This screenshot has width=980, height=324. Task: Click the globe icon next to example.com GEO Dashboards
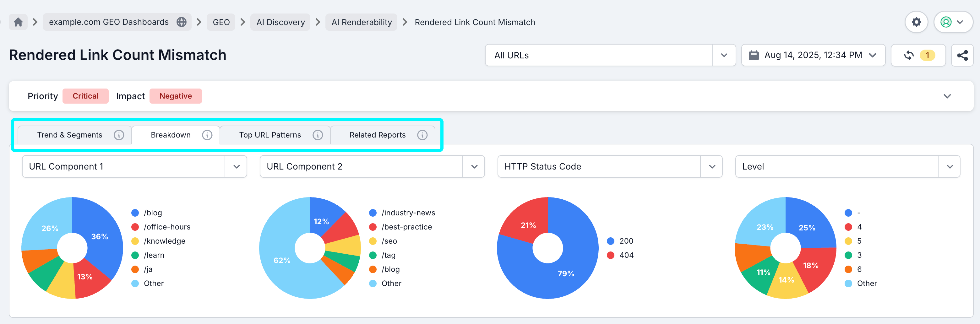[x=182, y=22]
